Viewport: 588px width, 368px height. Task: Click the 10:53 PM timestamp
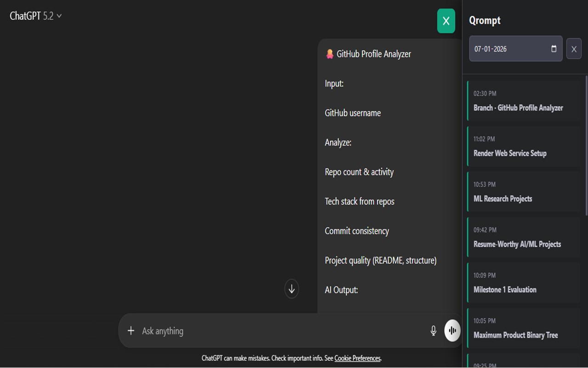[485, 184]
